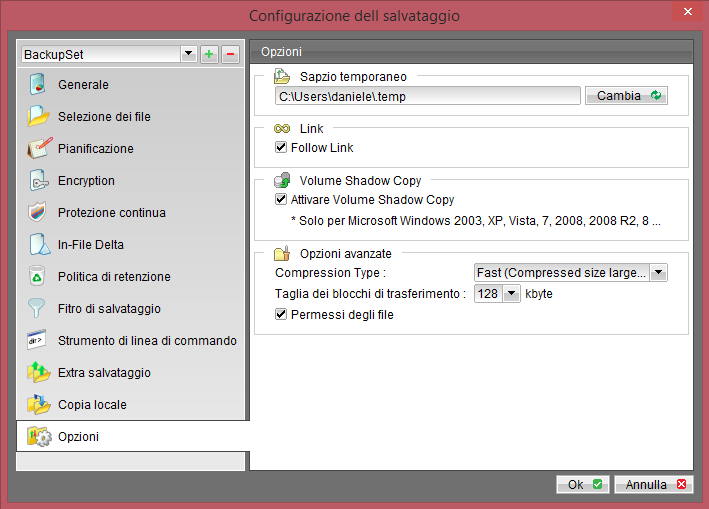Image resolution: width=709 pixels, height=509 pixels.
Task: Disable Attivare Volume Shadow Copy checkbox
Action: point(281,199)
